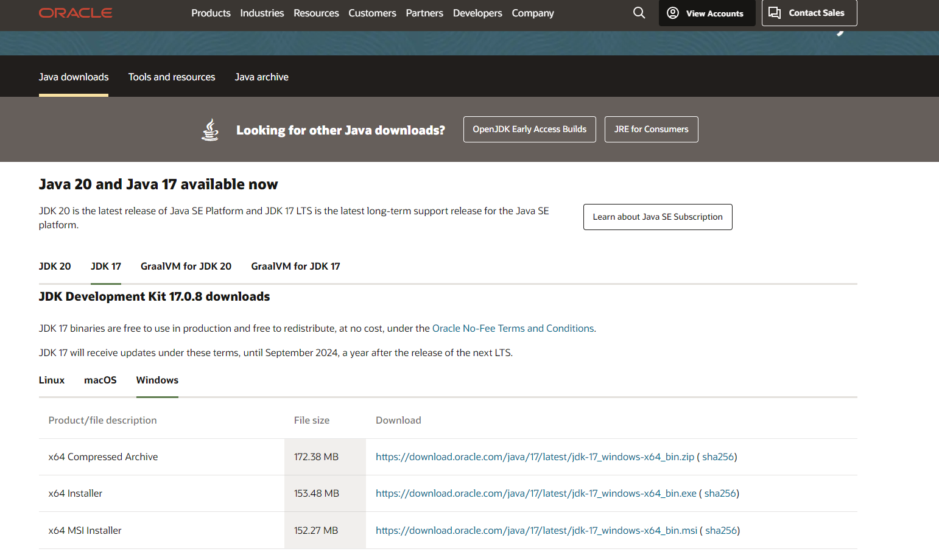Open the Company menu
The height and width of the screenshot is (560, 939).
tap(533, 13)
